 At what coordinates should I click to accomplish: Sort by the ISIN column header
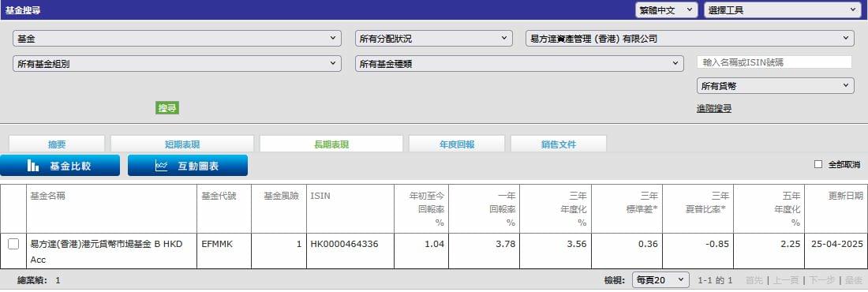click(320, 197)
